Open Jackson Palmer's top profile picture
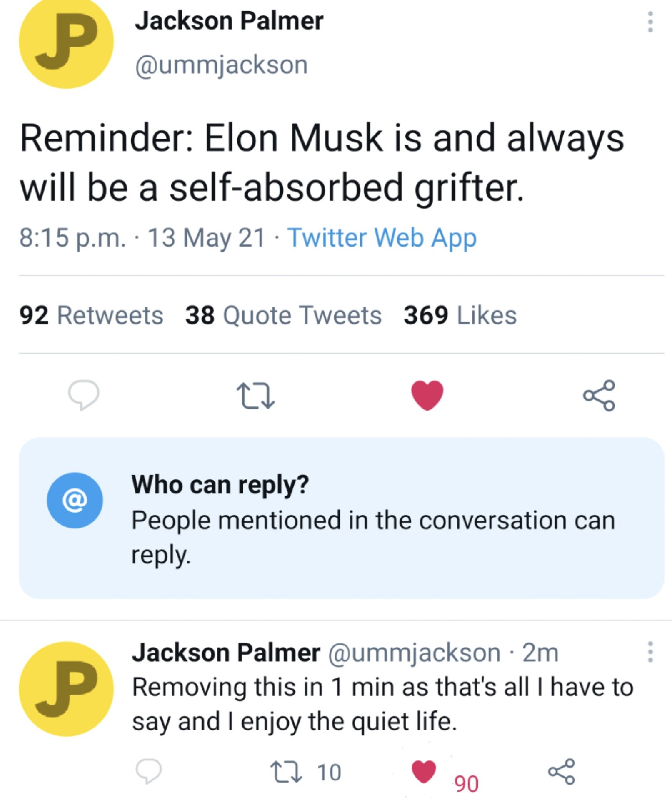The image size is (672, 800). tap(66, 42)
